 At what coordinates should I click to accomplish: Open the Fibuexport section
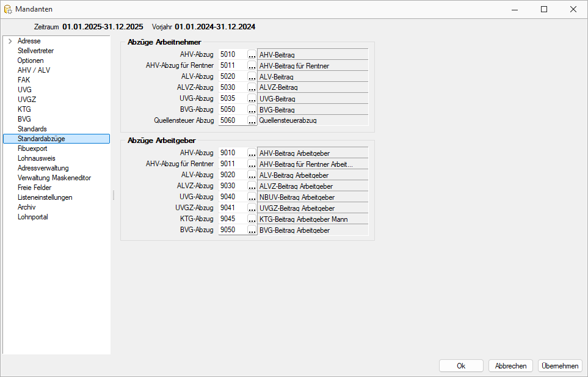[x=32, y=148]
